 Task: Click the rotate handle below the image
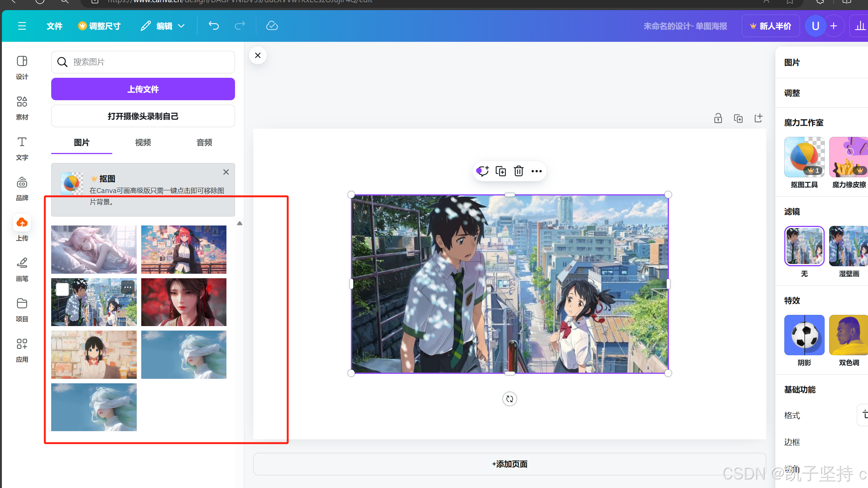509,399
